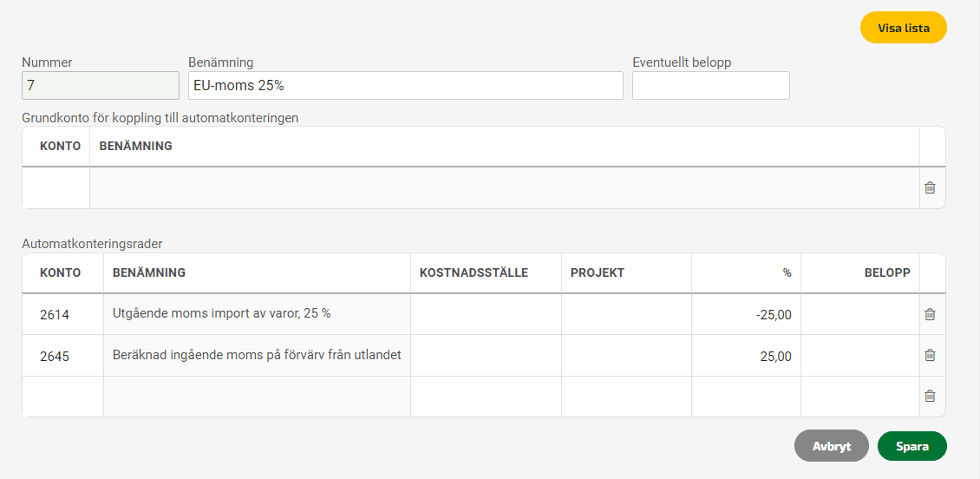Click empty Konto cell in last automatkontering row
980x479 pixels.
(63, 396)
